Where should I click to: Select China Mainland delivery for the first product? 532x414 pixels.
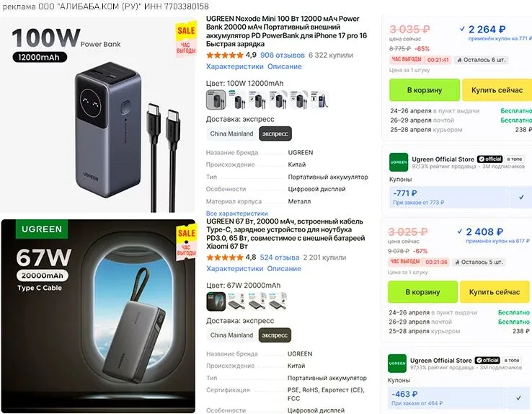[231, 133]
